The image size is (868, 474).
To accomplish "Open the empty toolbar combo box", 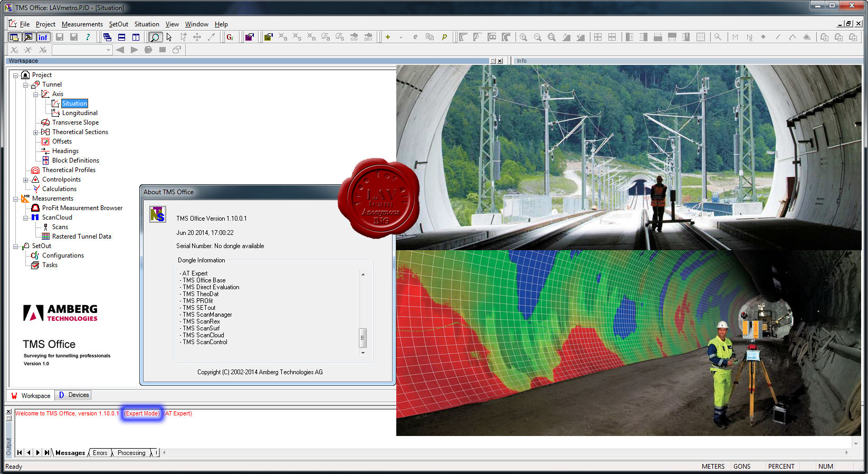I will tap(82, 50).
